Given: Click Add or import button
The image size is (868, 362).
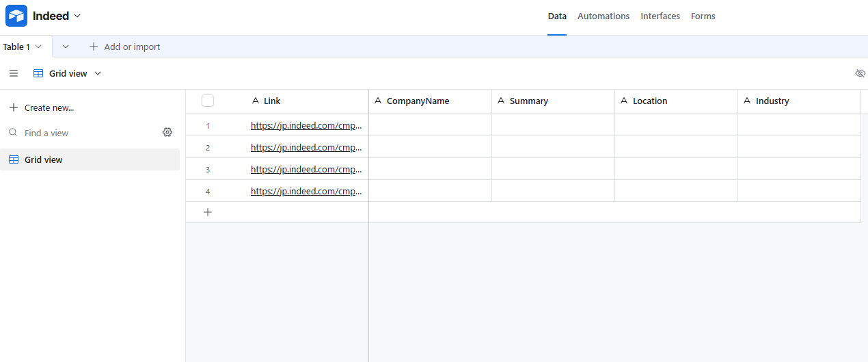Looking at the screenshot, I should click(x=124, y=47).
